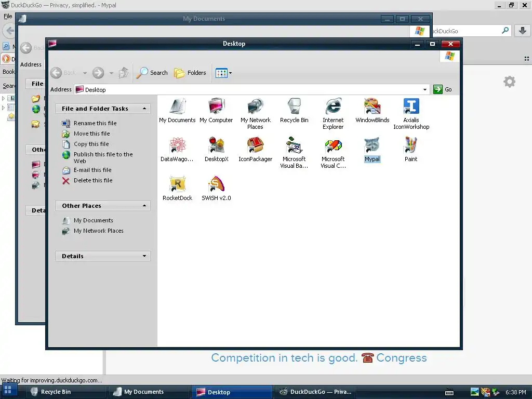
Task: Click the Search toolbar button
Action: [152, 73]
